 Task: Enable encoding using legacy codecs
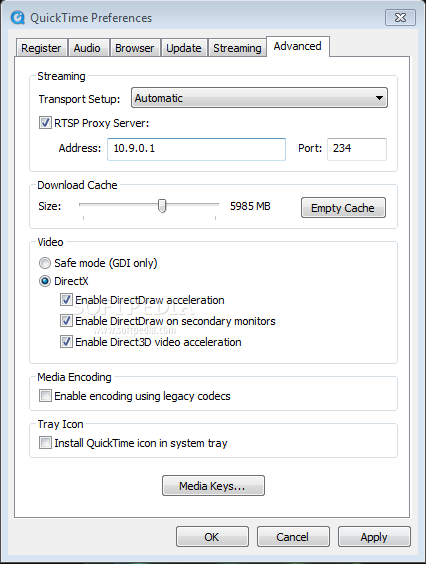click(x=45, y=396)
